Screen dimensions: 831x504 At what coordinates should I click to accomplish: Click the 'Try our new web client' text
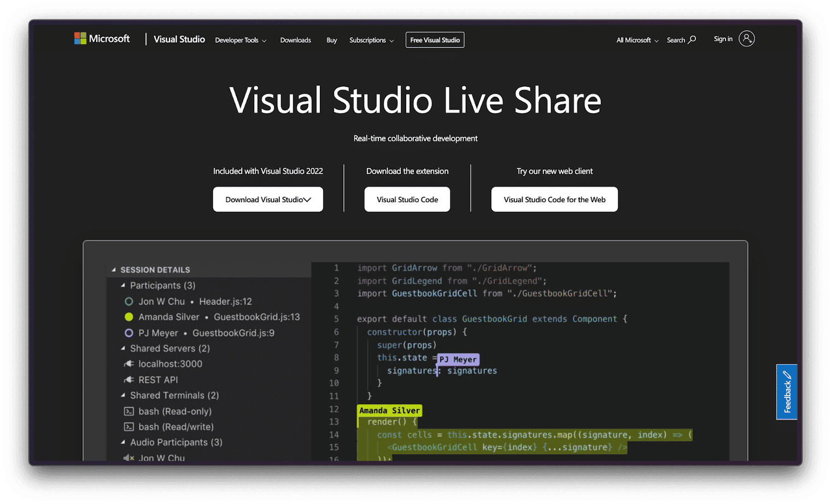(554, 171)
